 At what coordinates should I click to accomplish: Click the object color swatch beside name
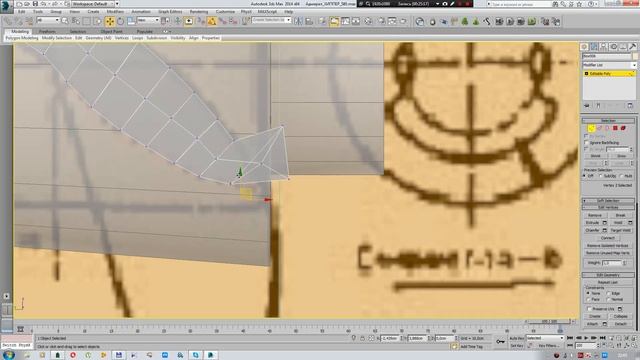coord(635,56)
